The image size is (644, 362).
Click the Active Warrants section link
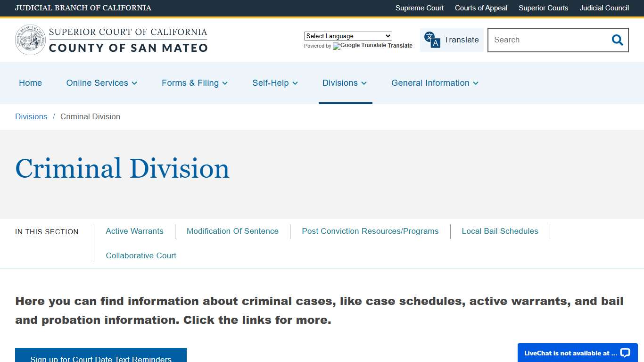pos(134,231)
